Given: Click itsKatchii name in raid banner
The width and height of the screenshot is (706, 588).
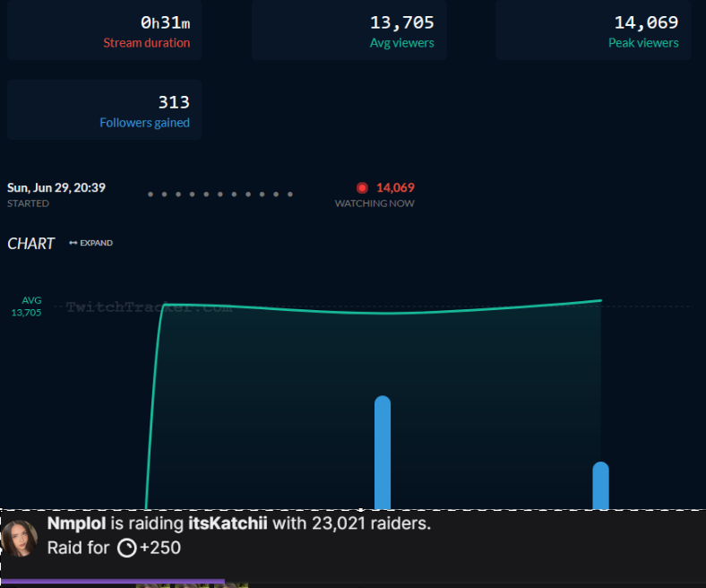Looking at the screenshot, I should click(x=228, y=523).
